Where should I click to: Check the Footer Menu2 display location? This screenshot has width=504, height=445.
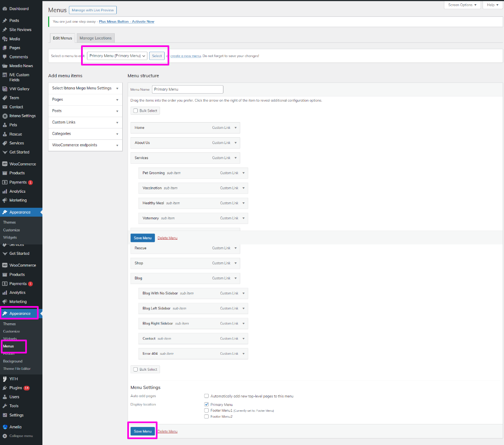207,416
